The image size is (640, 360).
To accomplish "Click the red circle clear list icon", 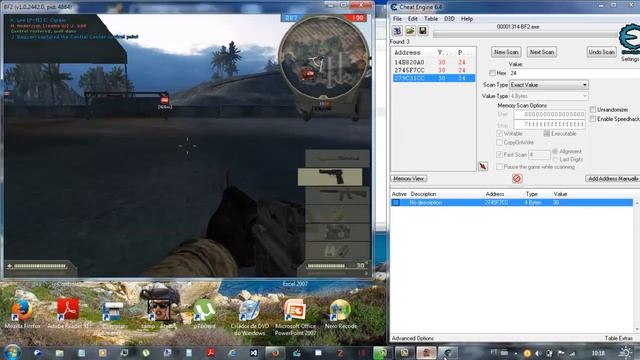I will point(517,178).
